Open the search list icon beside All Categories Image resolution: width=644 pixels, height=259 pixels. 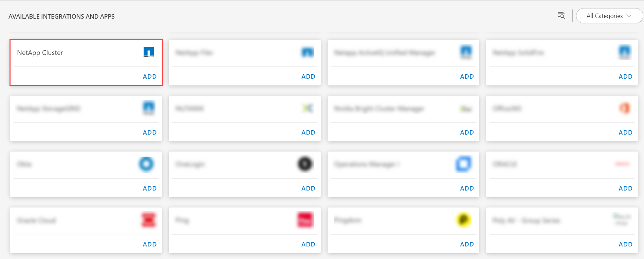pos(561,16)
